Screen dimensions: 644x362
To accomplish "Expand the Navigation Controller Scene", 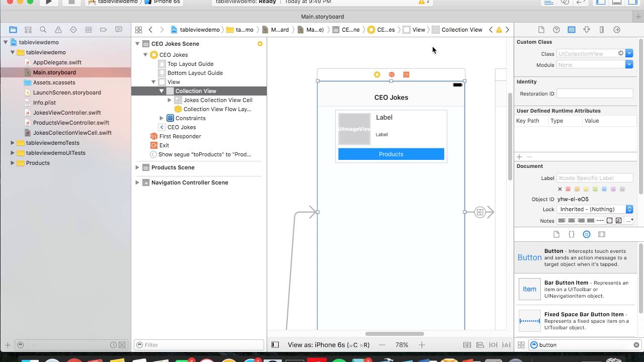I will tap(137, 183).
